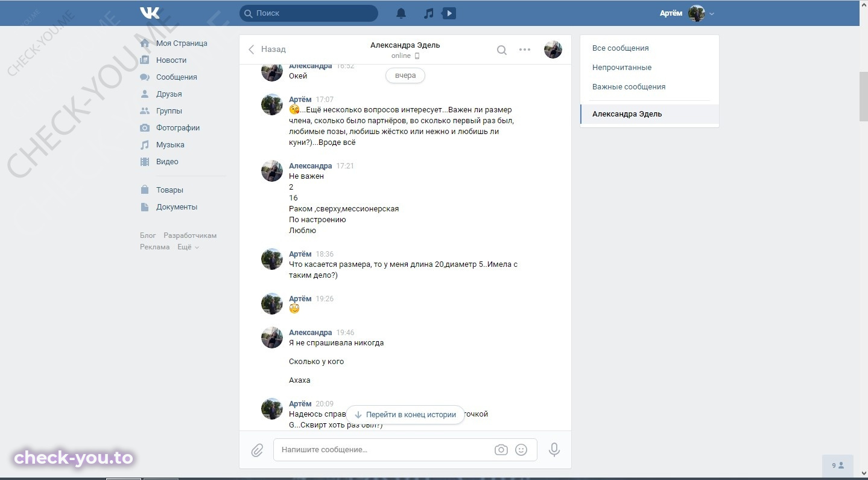Click the VK logo in the header

point(150,13)
